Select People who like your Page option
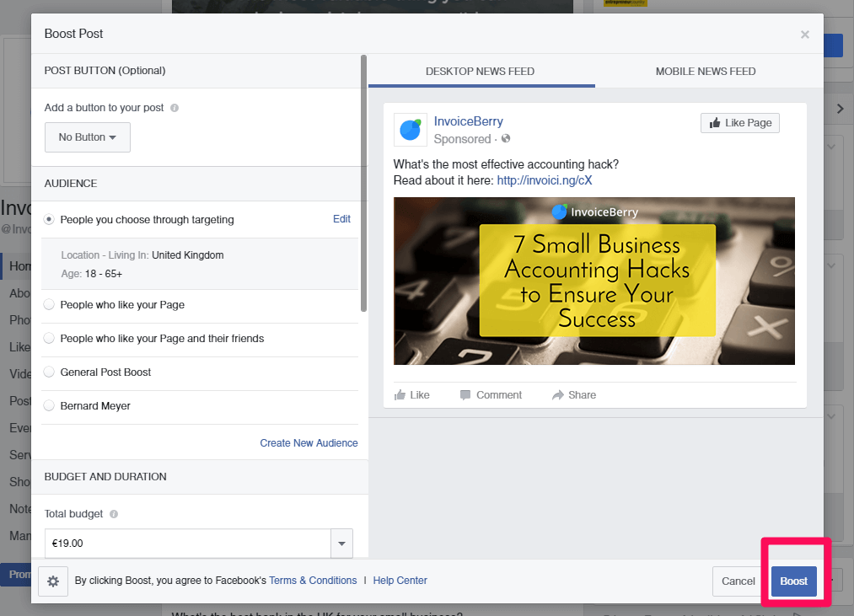854x616 pixels. [49, 304]
